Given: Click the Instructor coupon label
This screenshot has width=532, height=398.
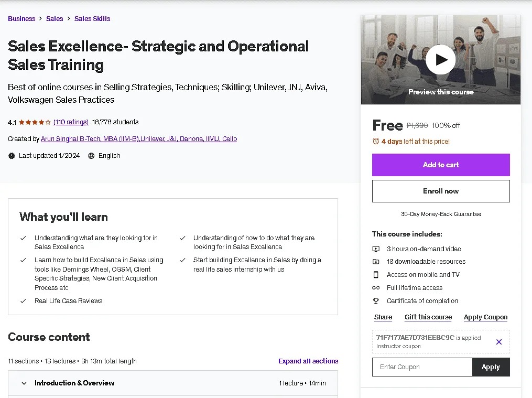Looking at the screenshot, I should tap(398, 346).
